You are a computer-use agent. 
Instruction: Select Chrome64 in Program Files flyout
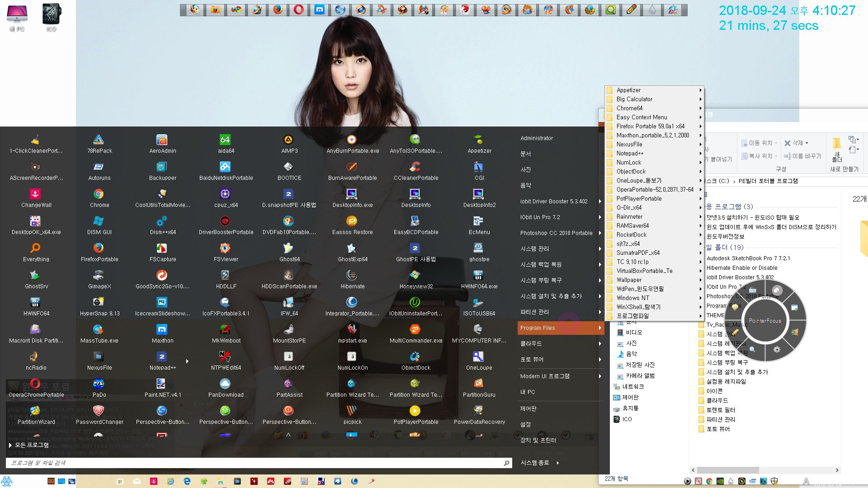coord(654,108)
